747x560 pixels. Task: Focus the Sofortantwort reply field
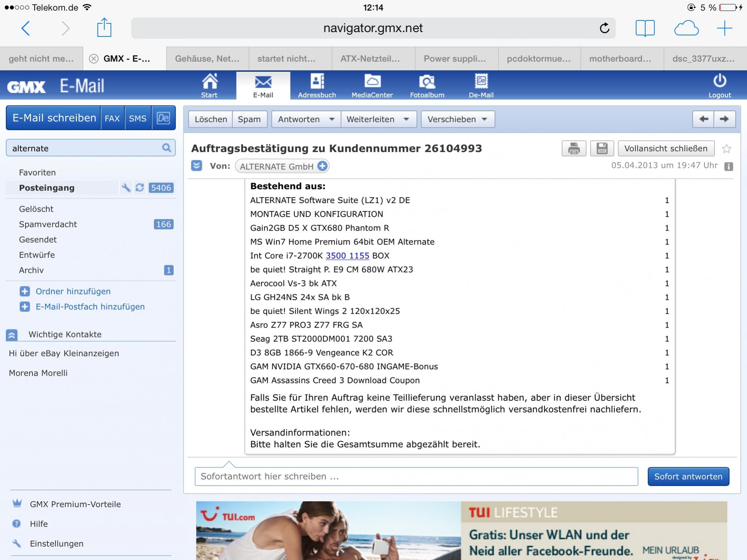(x=416, y=476)
